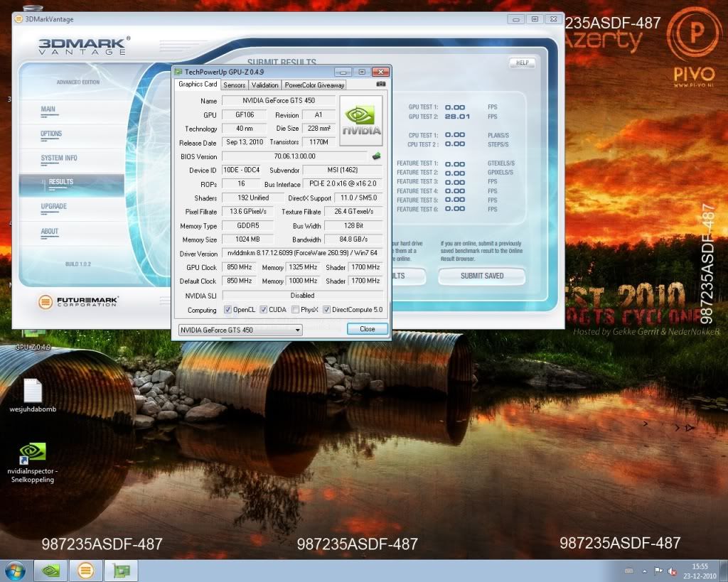
Task: Show hidden tray icons arrow
Action: pos(644,571)
